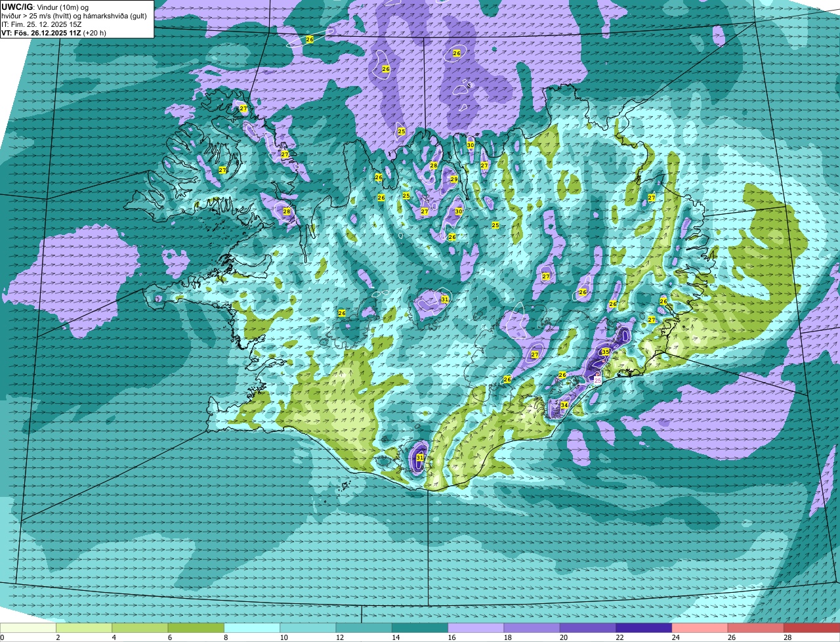Click the '(+20 h)' forecast offset text
The width and height of the screenshot is (840, 642).
(94, 33)
